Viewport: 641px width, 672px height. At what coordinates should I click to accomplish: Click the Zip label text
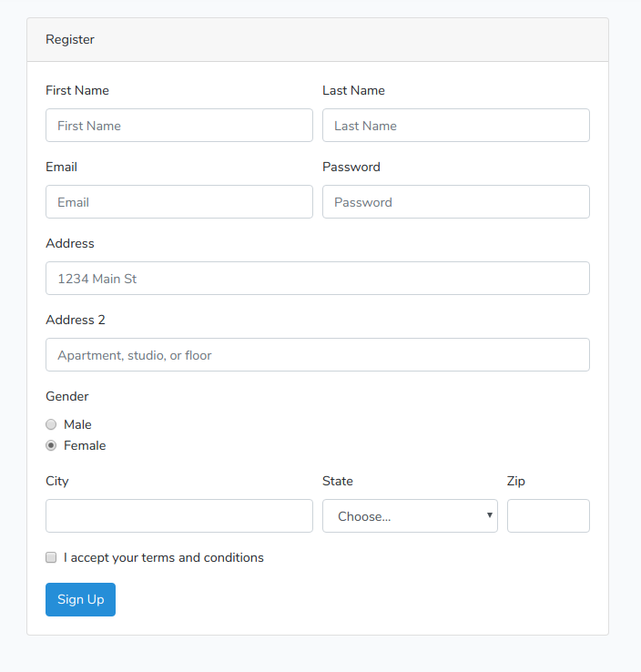point(516,482)
